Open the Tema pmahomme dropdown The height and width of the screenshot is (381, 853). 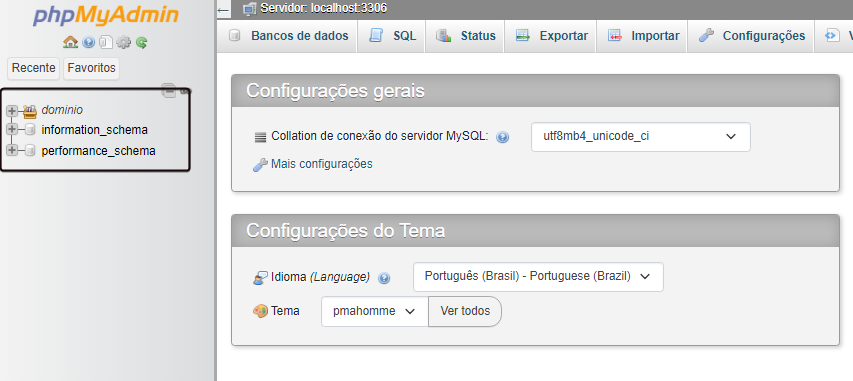[x=375, y=311]
